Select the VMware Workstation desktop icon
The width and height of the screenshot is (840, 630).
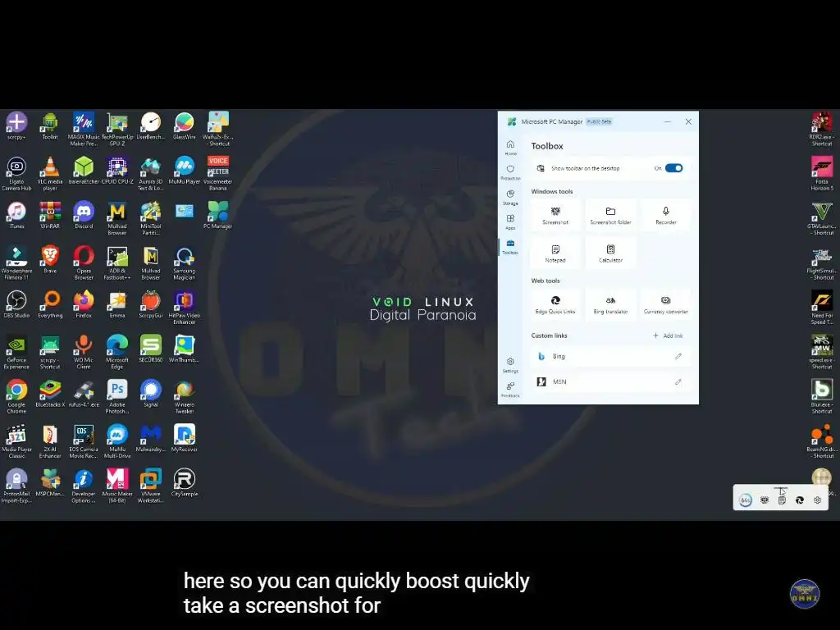[151, 486]
